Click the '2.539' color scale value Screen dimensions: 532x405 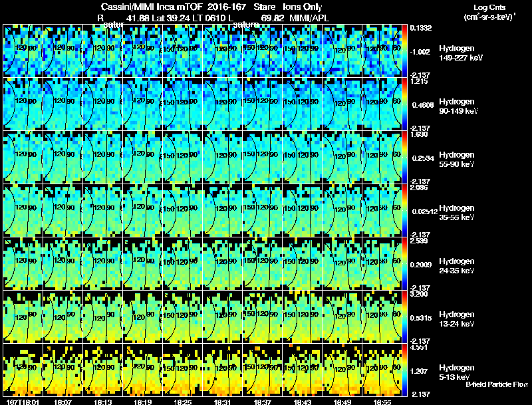point(419,241)
